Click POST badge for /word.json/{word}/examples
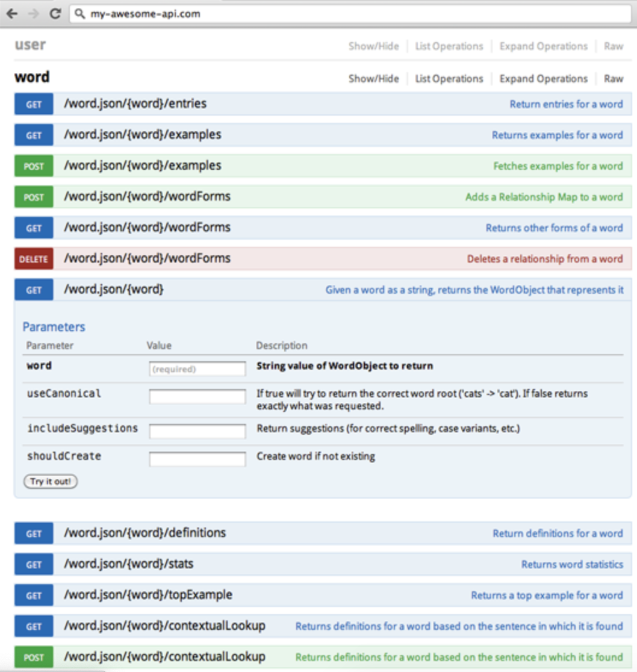Screen dimensions: 637x672 click(34, 166)
